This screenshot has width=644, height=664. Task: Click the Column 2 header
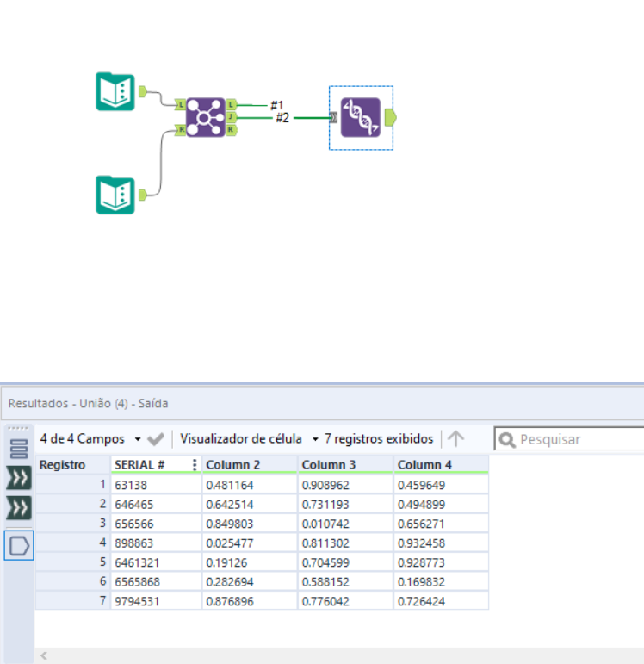click(x=250, y=464)
